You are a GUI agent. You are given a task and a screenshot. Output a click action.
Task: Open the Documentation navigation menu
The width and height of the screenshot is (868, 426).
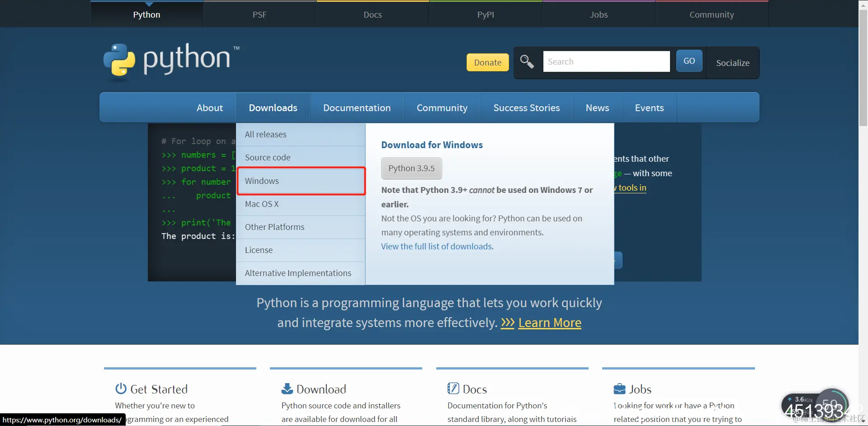(x=357, y=108)
